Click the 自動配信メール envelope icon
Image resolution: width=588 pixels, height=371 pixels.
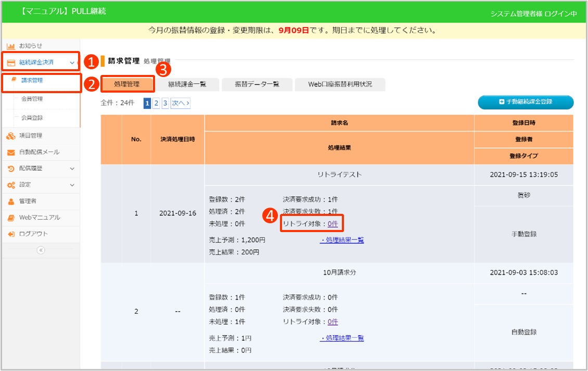pos(10,152)
